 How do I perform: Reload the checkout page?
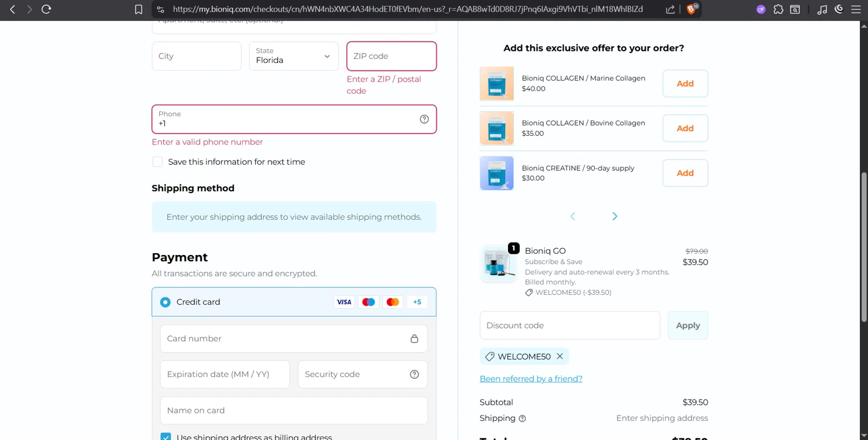click(46, 9)
